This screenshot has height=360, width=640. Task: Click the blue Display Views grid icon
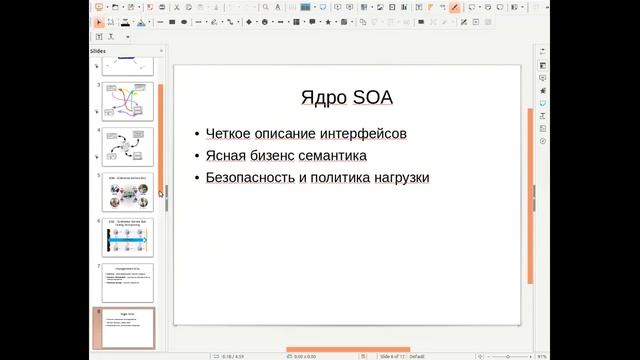pyautogui.click(x=305, y=7)
